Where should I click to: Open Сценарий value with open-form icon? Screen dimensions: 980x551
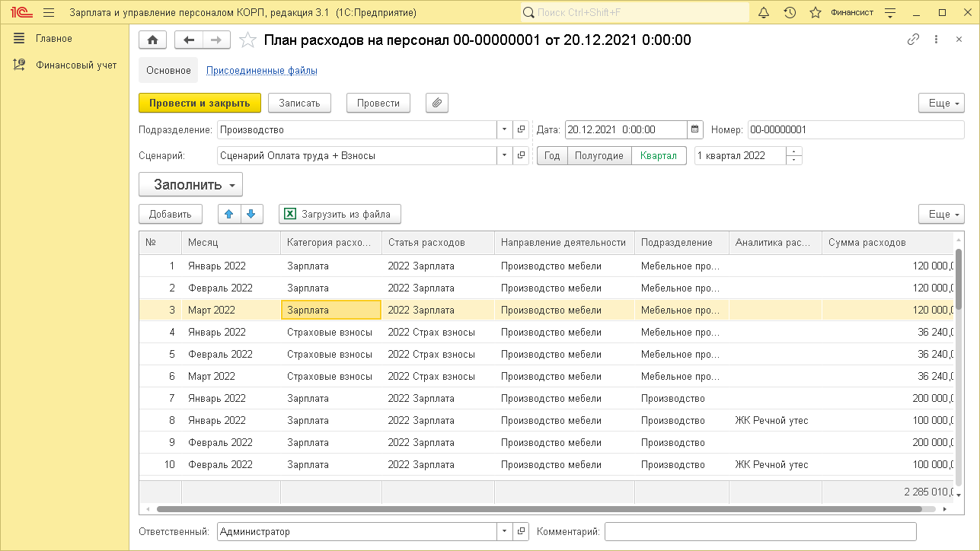coord(521,156)
